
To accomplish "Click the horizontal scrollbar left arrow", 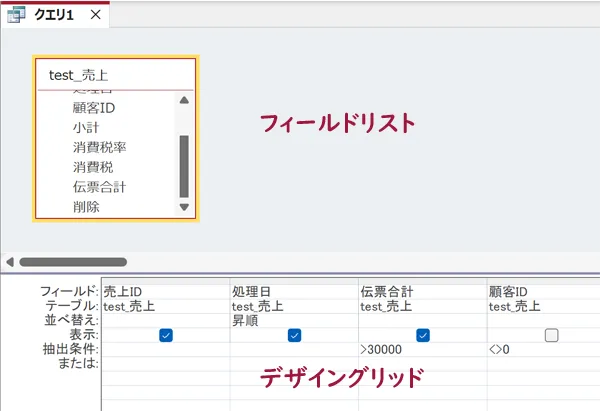I will (9, 262).
